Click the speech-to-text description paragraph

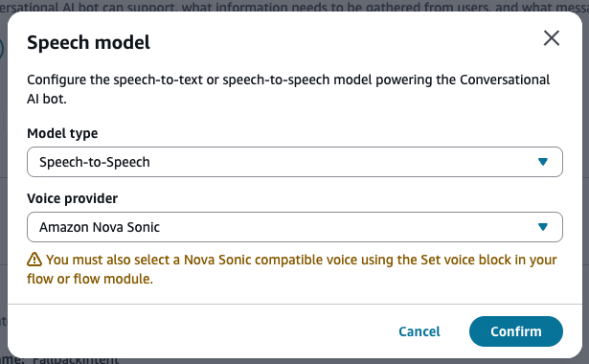tap(288, 89)
